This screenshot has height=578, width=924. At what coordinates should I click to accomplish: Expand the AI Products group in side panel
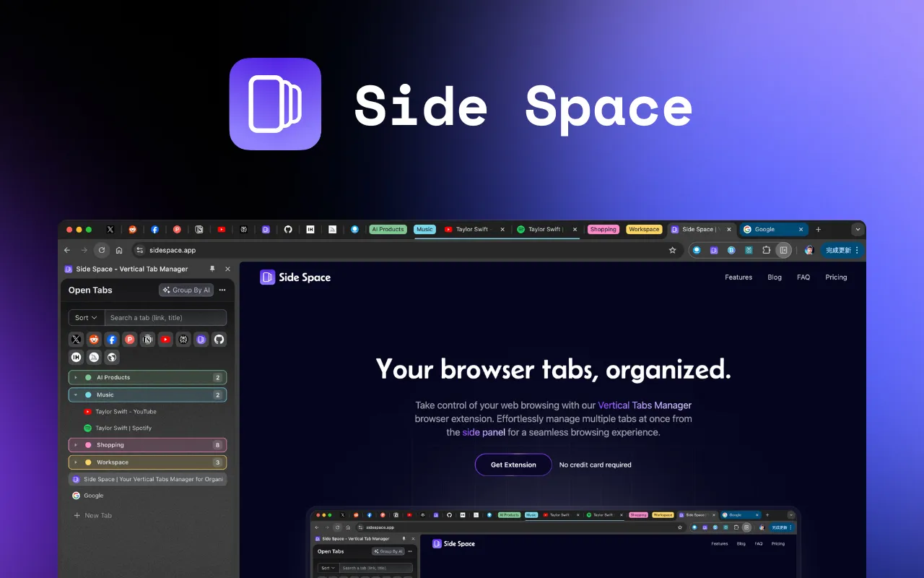(76, 377)
